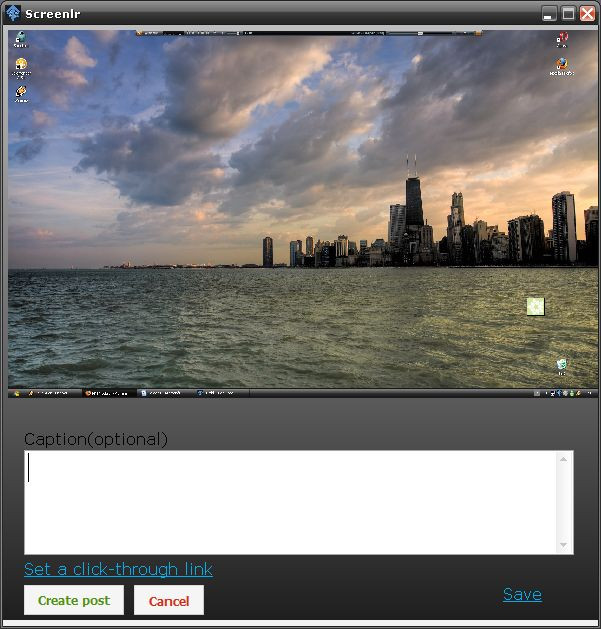Screen dimensions: 601x629
Task: Select the captured desktop screenshot preview
Action: [303, 214]
